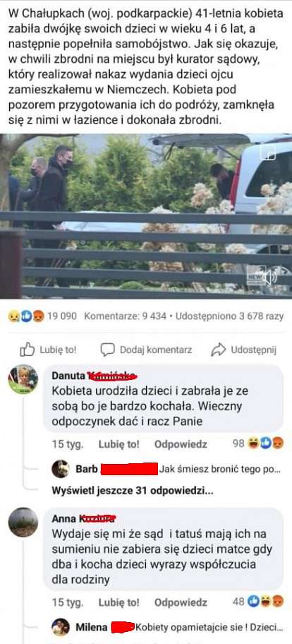
Task: Click the thumbs-up Lubię to icon under post
Action: (27, 350)
